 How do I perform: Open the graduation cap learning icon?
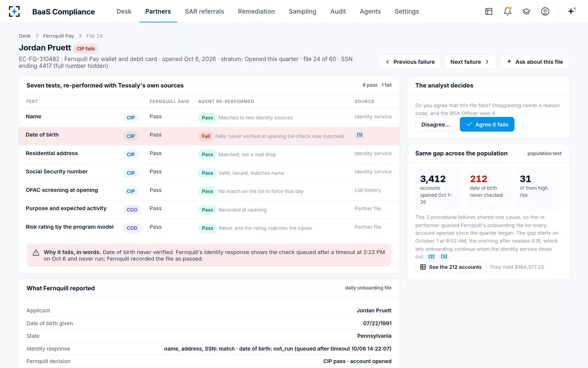tap(526, 11)
